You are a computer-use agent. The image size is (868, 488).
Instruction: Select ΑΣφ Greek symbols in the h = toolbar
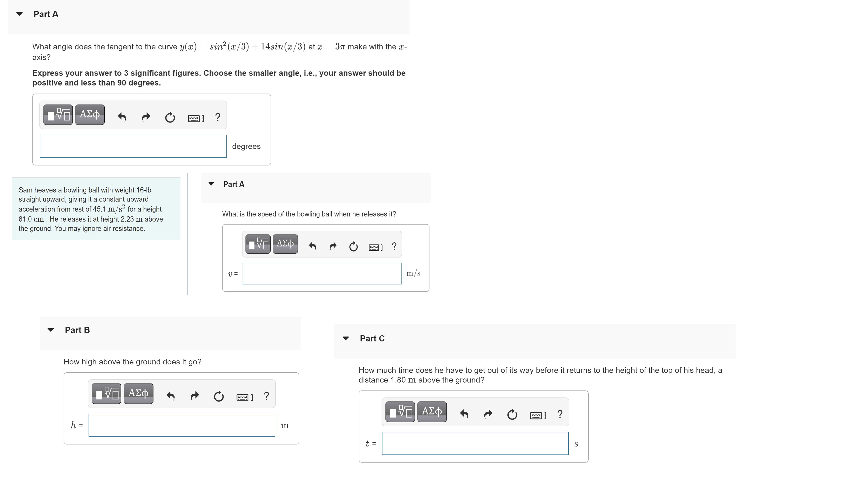[x=138, y=393]
